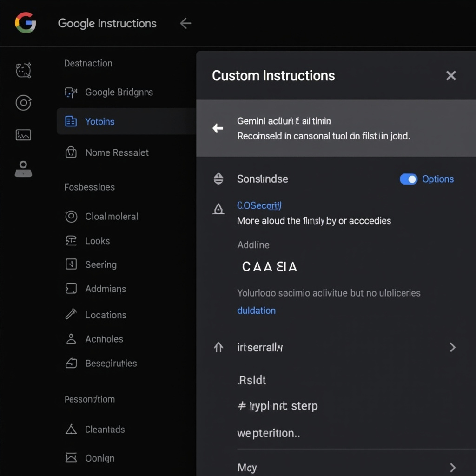Click the C.OSecort warning triangle icon
The width and height of the screenshot is (476, 476).
pyautogui.click(x=218, y=209)
